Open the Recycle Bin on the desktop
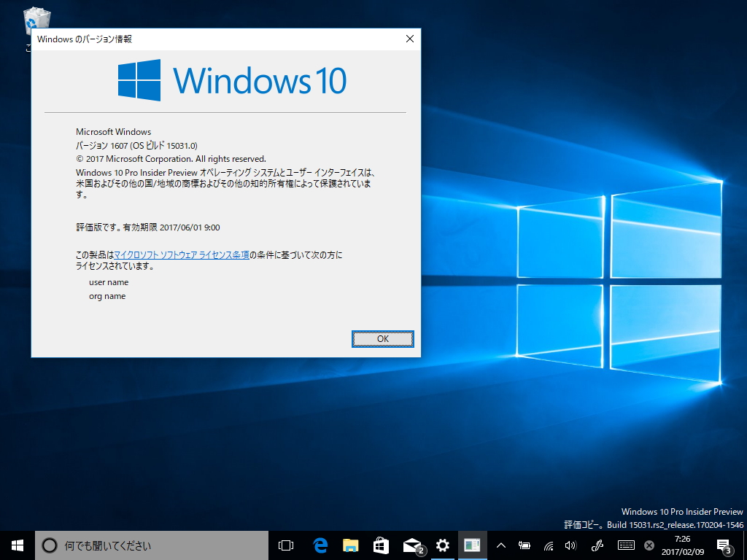This screenshot has width=747, height=560. point(36,18)
